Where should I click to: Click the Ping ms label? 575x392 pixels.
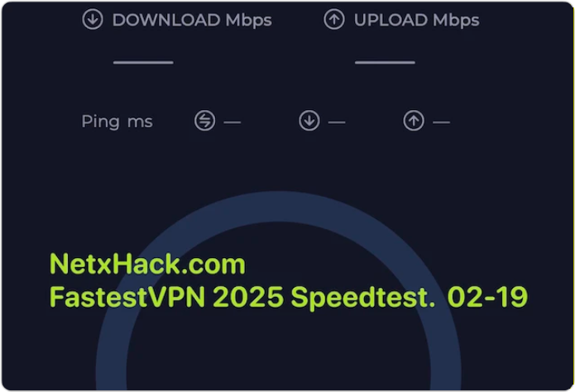point(117,122)
